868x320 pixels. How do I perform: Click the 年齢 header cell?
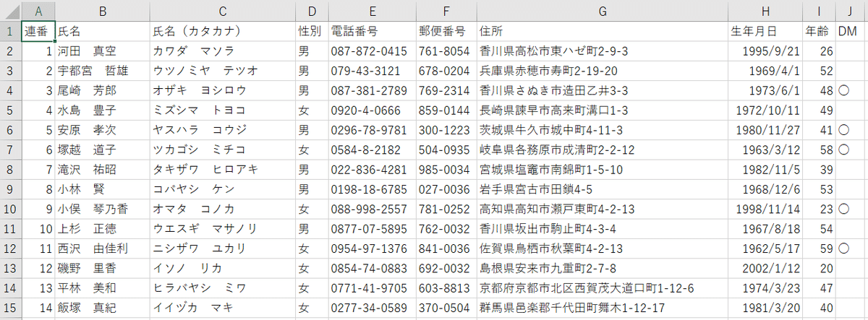pos(820,32)
